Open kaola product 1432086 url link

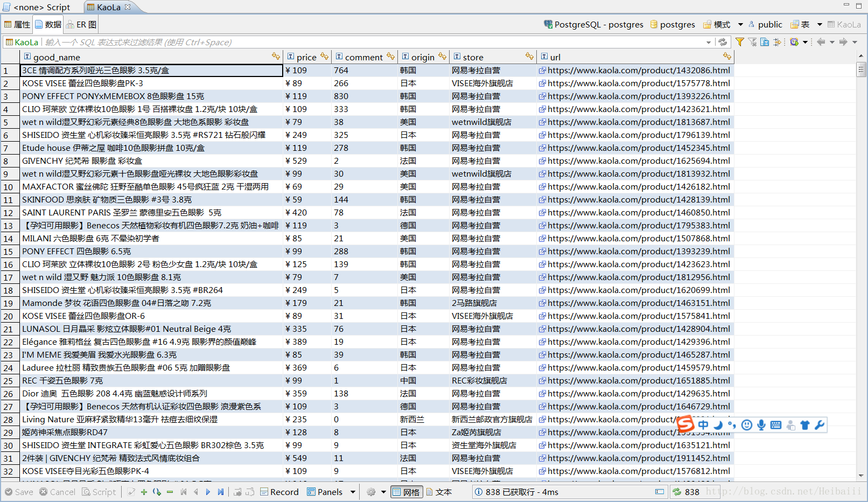click(639, 70)
